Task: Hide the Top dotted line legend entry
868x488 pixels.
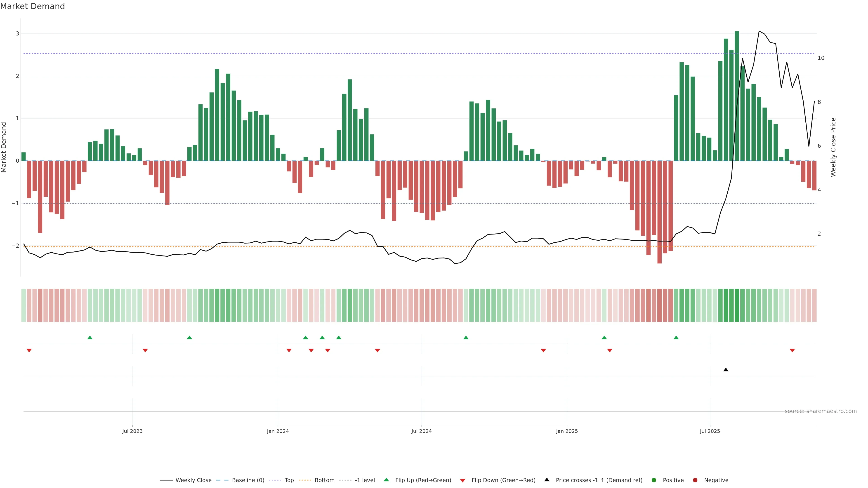Action: coord(289,480)
